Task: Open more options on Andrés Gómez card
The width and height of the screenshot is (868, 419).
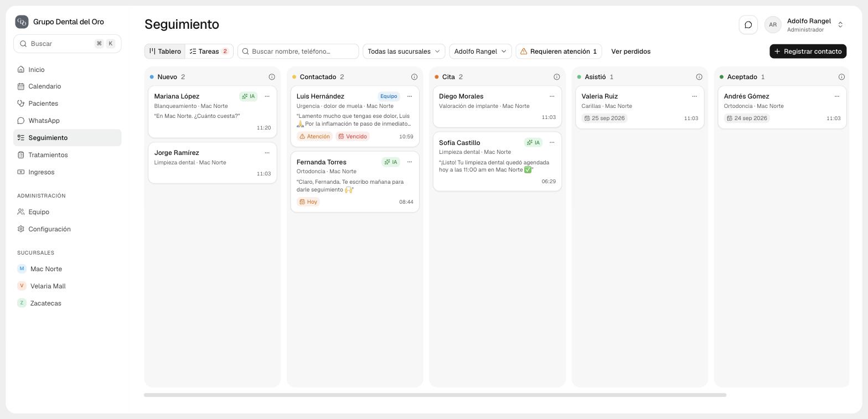Action: coord(836,96)
